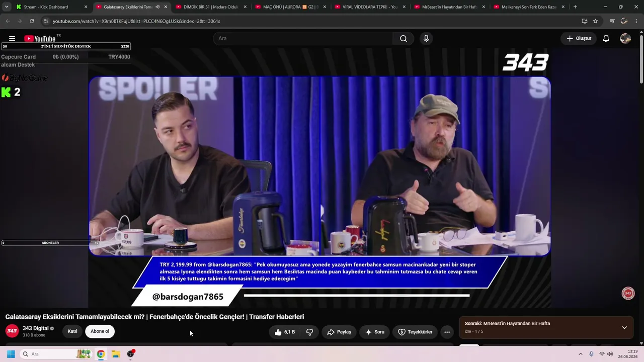Start voice search with the microphone
Image resolution: width=644 pixels, height=362 pixels.
pyautogui.click(x=426, y=39)
